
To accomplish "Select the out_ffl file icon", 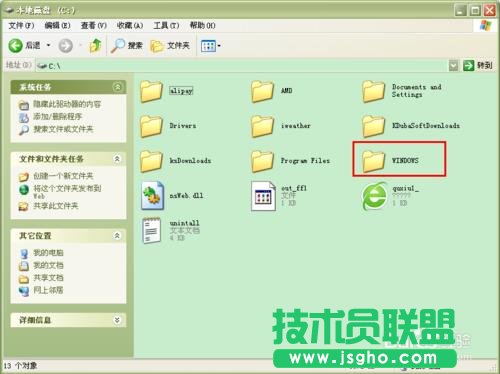I will point(263,196).
